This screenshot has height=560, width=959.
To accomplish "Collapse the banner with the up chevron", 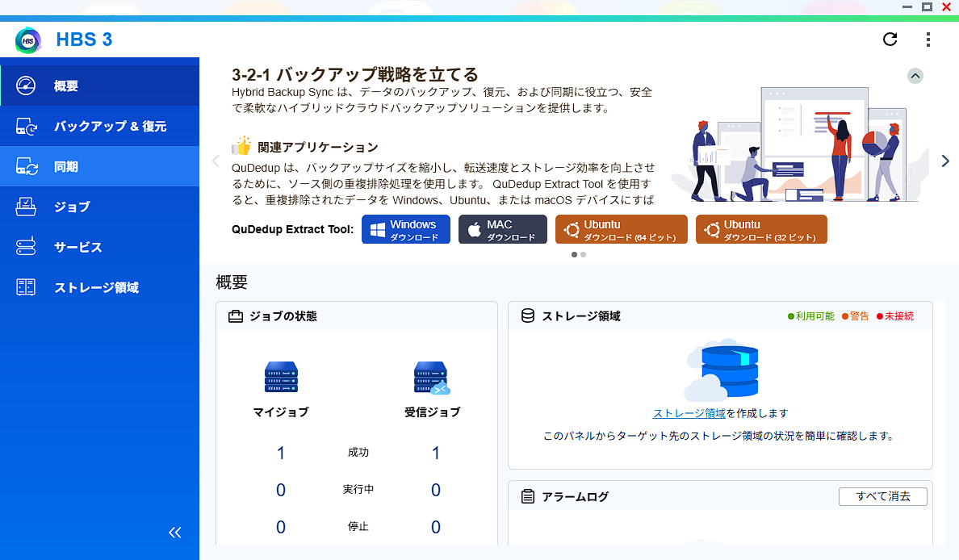I will 915,76.
